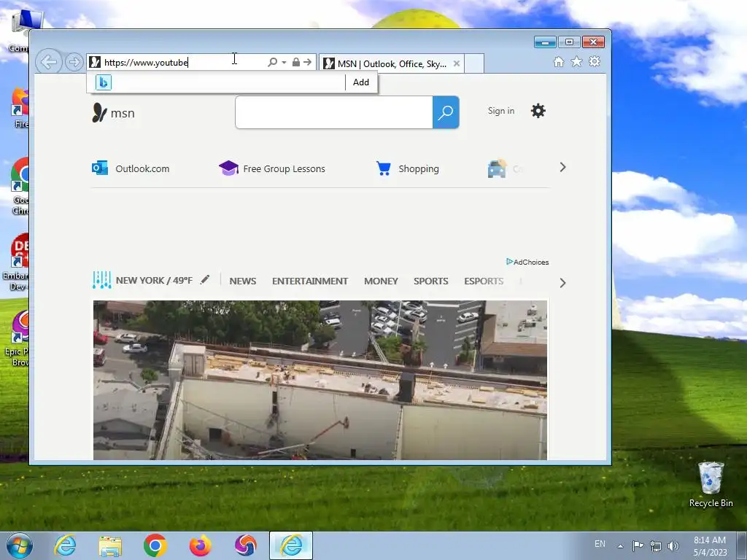Select the Recycle Bin desktop icon
This screenshot has width=747, height=560.
711,484
